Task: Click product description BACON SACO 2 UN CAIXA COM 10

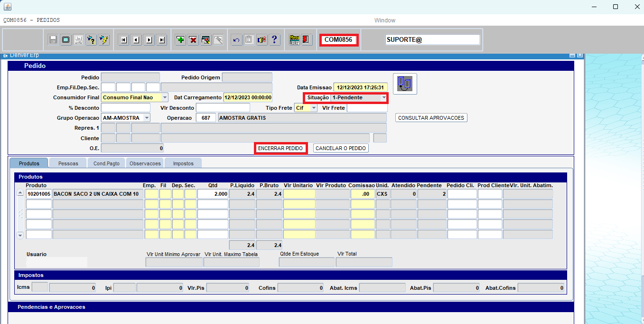Action: coord(98,194)
